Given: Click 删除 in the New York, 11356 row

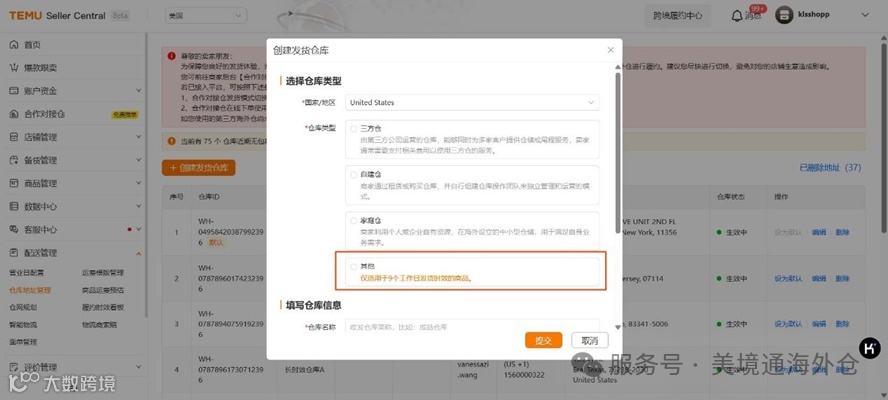Looking at the screenshot, I should (x=842, y=232).
